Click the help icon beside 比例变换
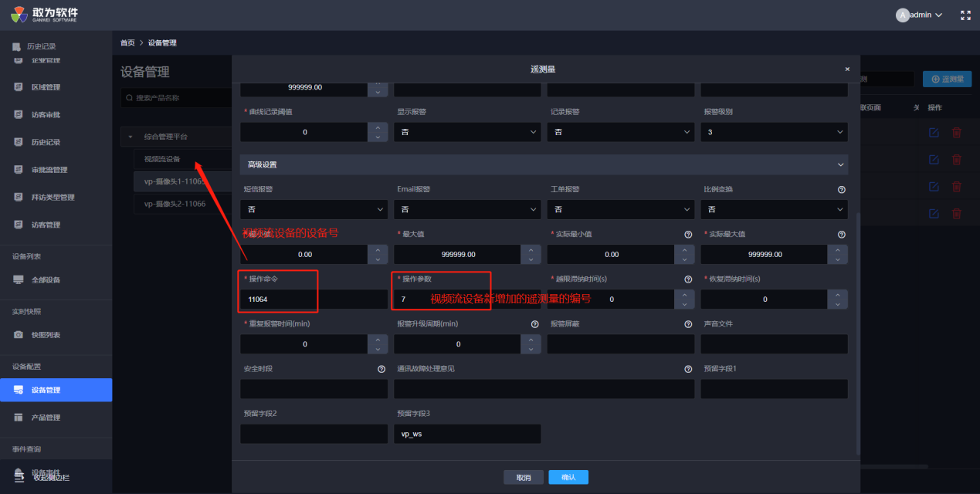Image resolution: width=980 pixels, height=494 pixels. [x=841, y=189]
